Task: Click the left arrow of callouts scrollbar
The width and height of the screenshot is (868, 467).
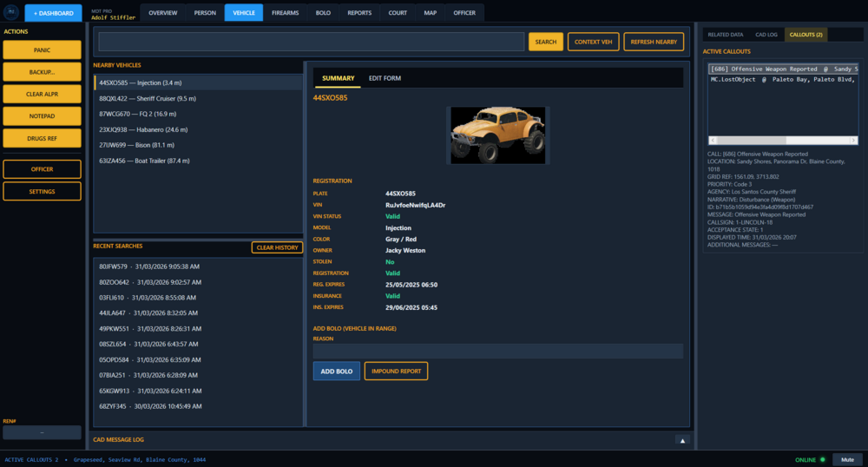Action: pos(713,140)
